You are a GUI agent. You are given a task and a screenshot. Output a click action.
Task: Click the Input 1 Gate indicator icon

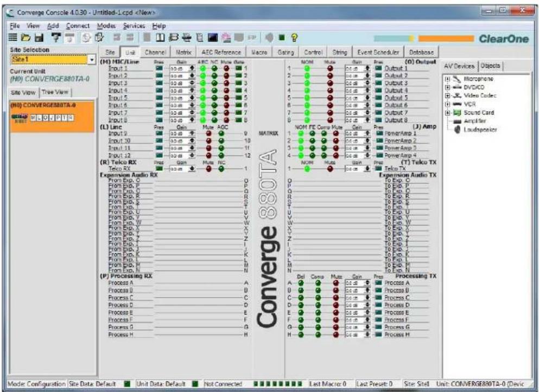click(239, 68)
